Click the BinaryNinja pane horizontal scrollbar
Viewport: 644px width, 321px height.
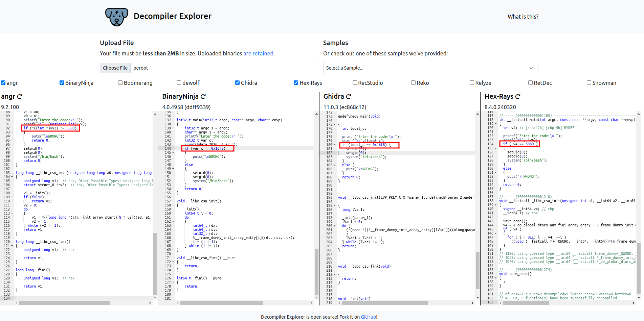pos(222,303)
